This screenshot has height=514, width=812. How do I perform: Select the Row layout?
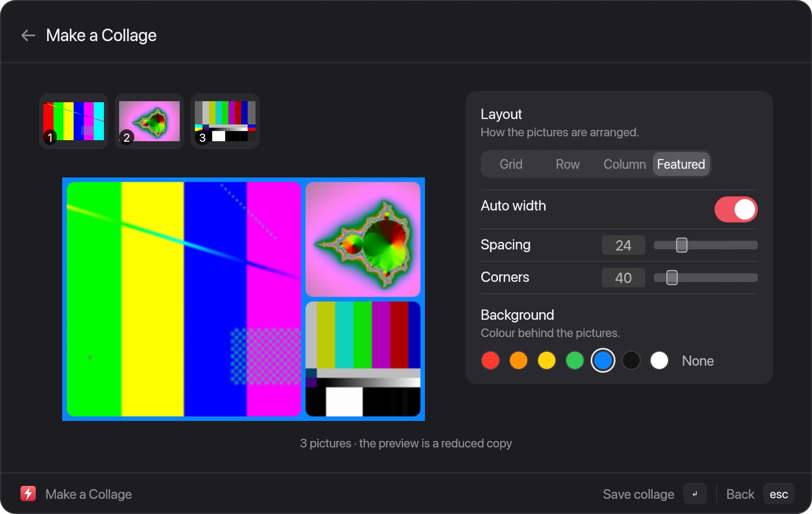[x=567, y=164]
